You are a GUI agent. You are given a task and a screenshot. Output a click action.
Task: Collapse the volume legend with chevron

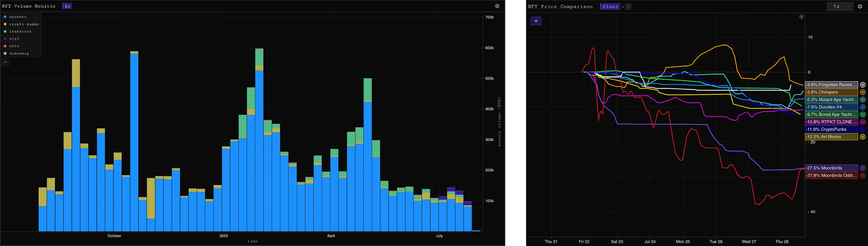(5, 62)
